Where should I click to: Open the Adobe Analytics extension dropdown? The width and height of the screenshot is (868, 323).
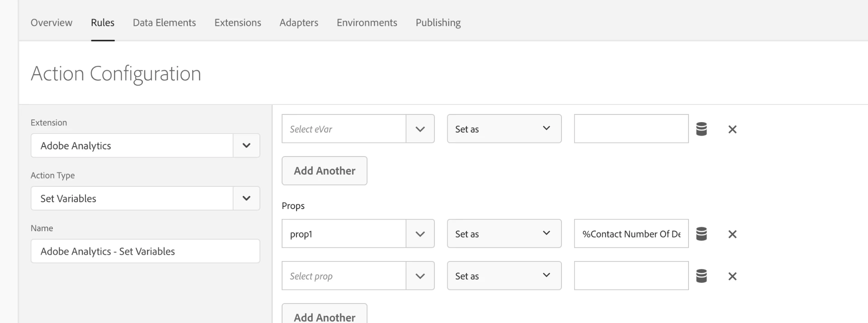[246, 146]
